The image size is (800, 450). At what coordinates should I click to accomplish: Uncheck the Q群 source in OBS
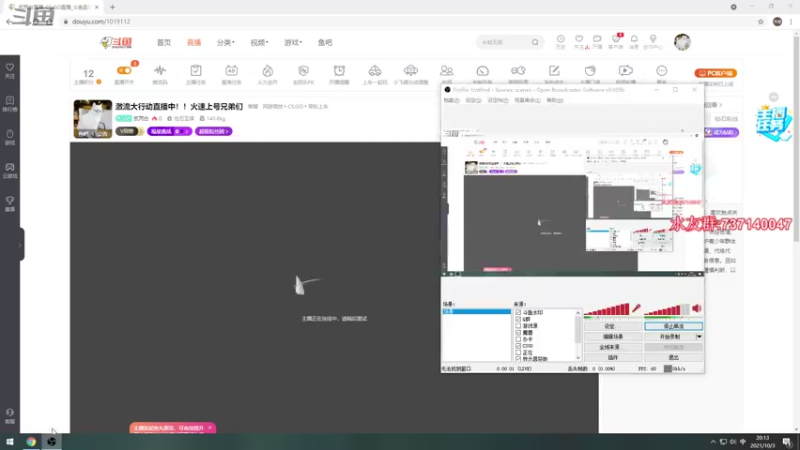(518, 319)
